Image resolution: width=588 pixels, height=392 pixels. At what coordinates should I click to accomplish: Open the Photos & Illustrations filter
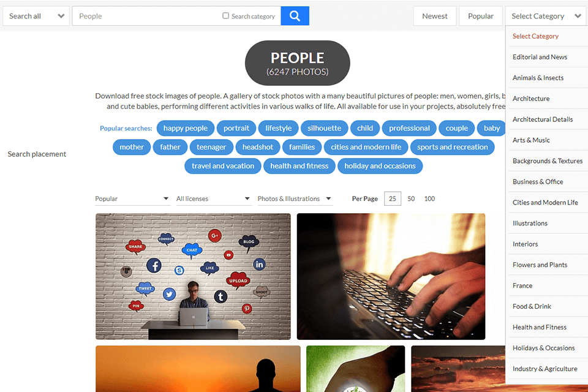[295, 199]
